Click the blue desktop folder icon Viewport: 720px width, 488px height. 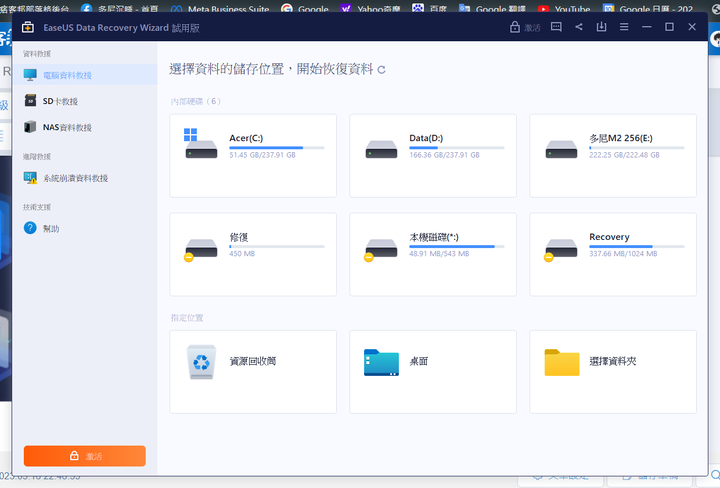pos(381,363)
